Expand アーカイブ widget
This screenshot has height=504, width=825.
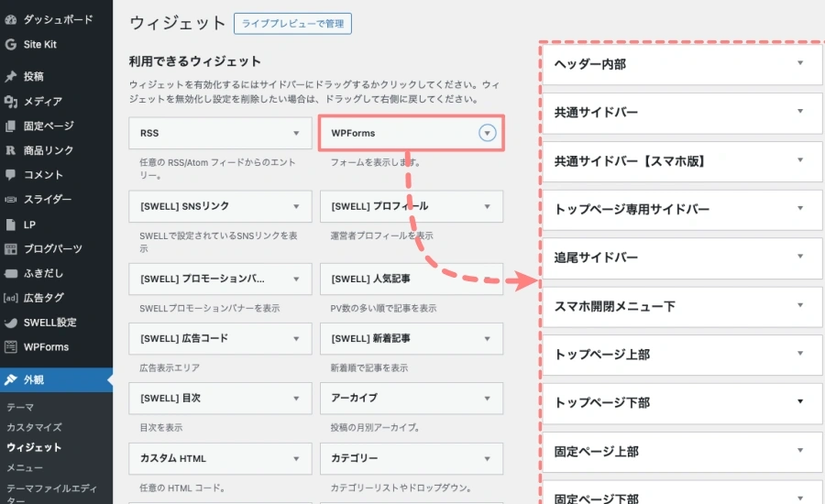coord(488,399)
